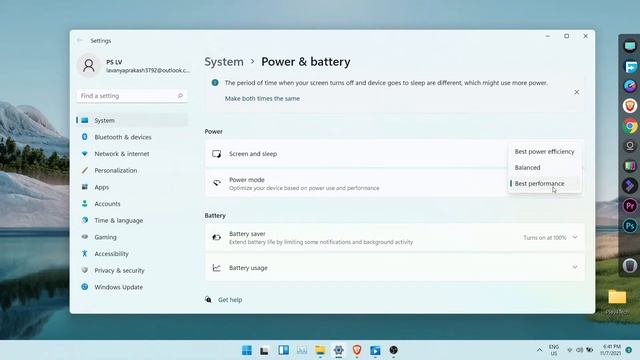Click the Battery usage chart icon
The width and height of the screenshot is (640, 360).
point(217,268)
